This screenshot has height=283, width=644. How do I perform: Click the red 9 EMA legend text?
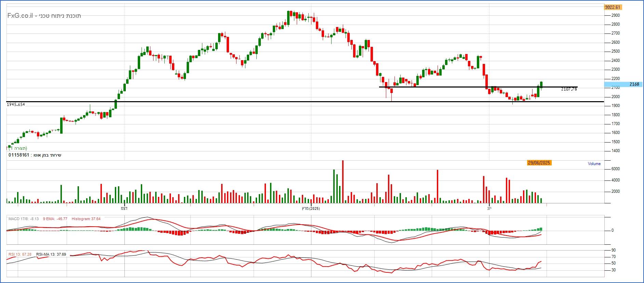pos(55,219)
